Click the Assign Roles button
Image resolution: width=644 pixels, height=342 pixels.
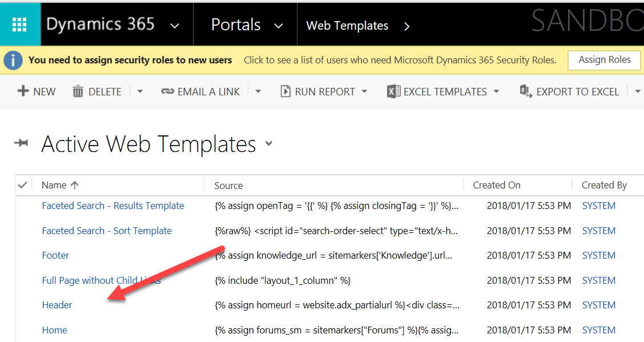[x=604, y=60]
